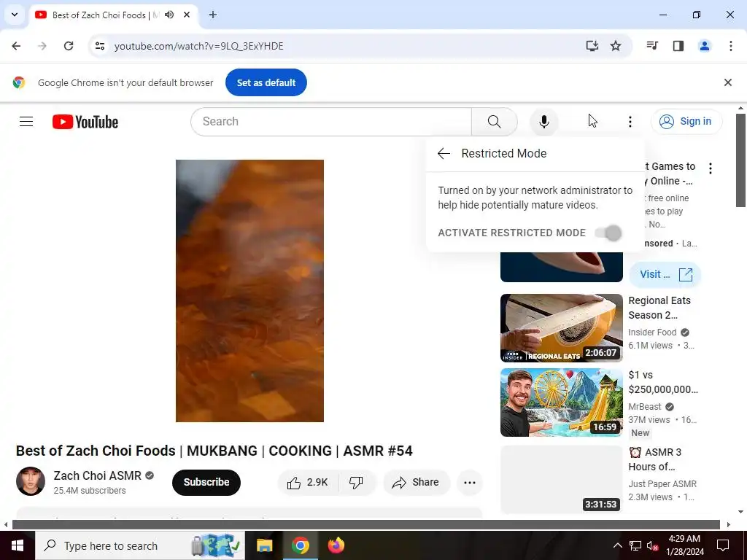This screenshot has width=747, height=560.
Task: Sign in to YouTube
Action: pos(686,122)
